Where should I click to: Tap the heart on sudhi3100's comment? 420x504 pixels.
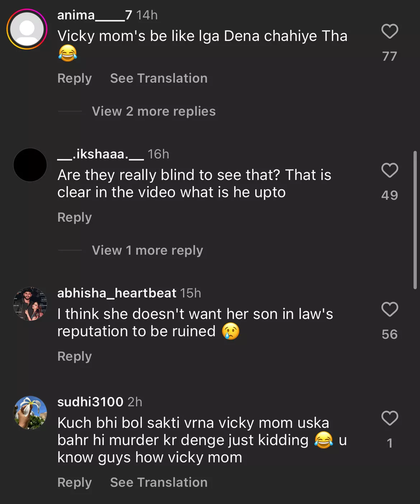pyautogui.click(x=389, y=418)
